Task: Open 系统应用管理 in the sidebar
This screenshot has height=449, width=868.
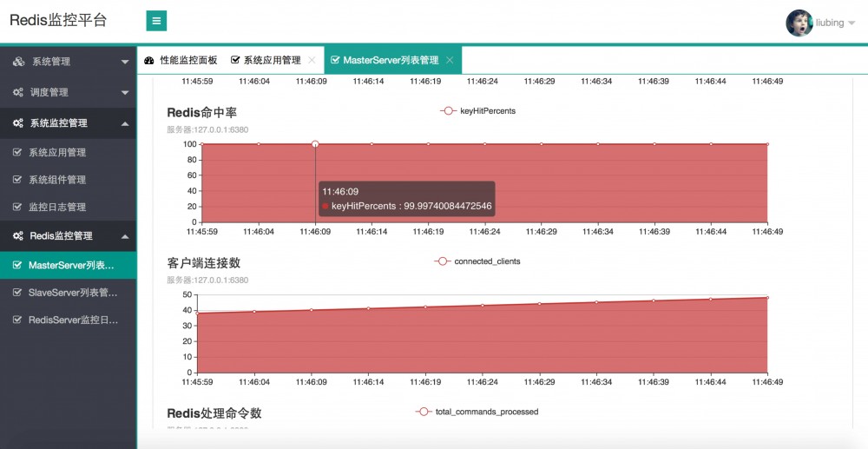Action: click(68, 152)
